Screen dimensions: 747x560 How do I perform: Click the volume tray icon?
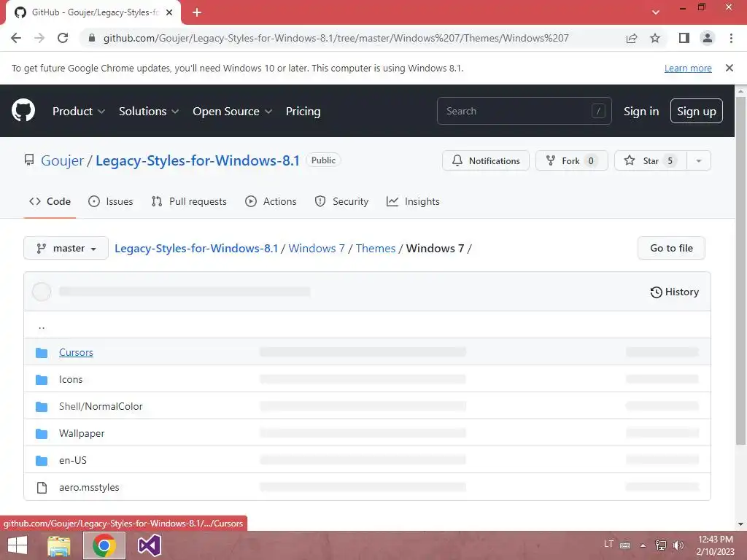click(678, 545)
